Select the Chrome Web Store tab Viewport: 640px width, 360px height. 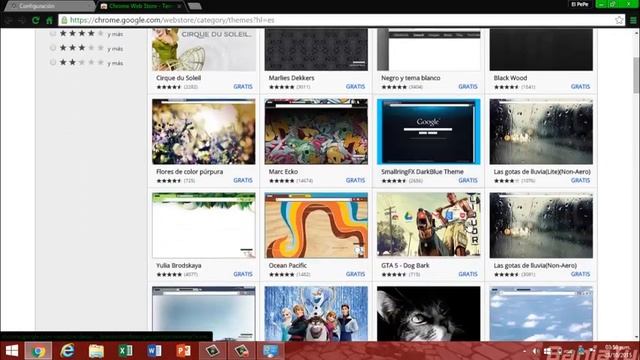point(140,6)
